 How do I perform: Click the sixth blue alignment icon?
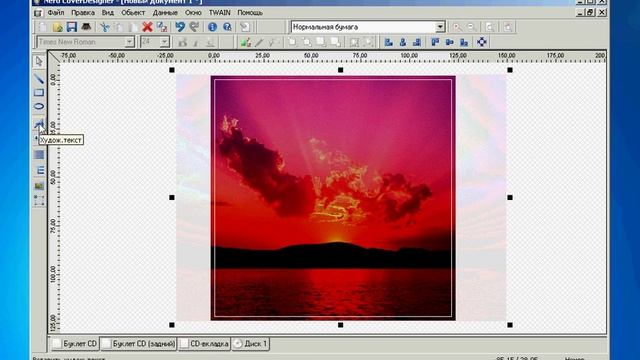(464, 42)
